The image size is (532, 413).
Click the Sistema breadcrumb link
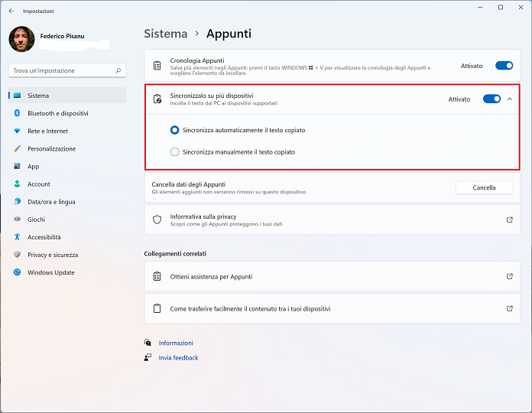point(165,34)
